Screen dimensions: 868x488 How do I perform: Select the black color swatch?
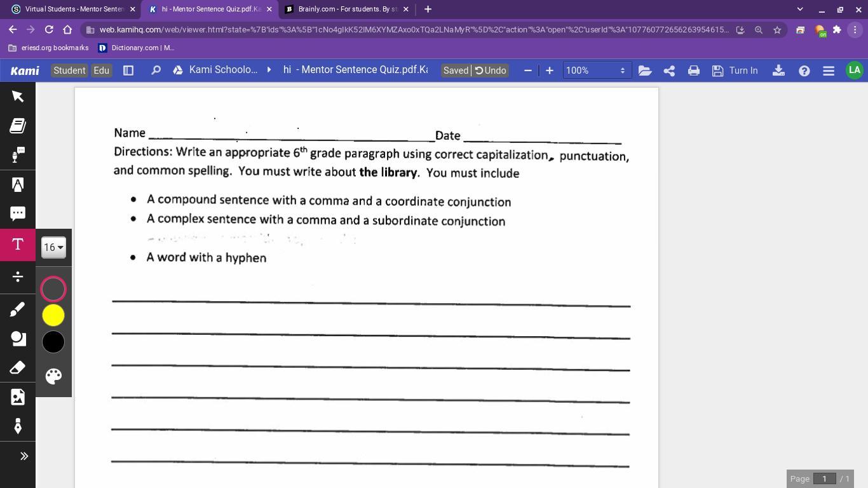coord(53,342)
